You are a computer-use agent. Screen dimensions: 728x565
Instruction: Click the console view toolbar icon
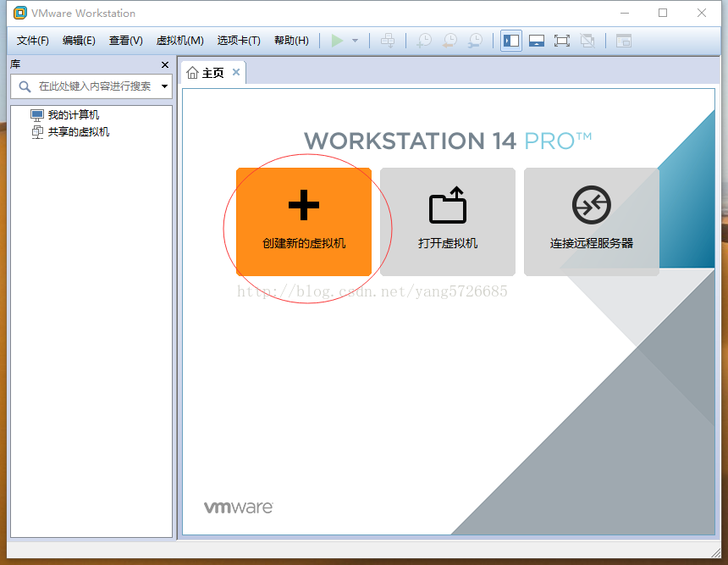(x=624, y=41)
